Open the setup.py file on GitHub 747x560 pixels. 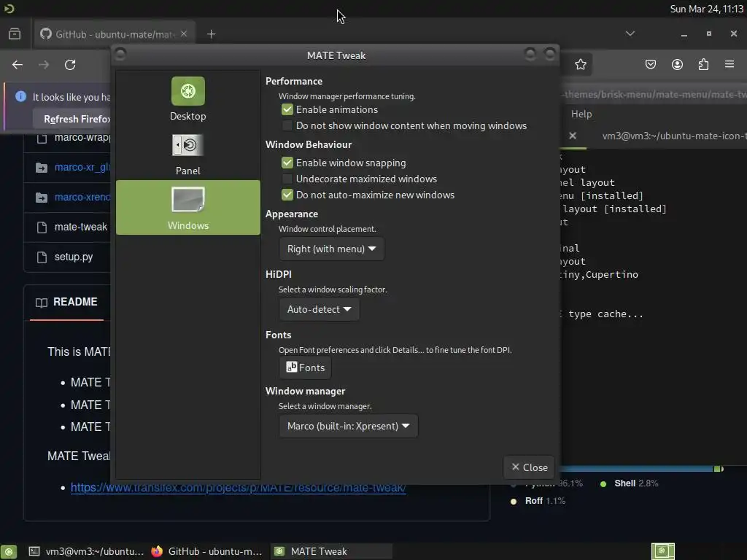(74, 257)
